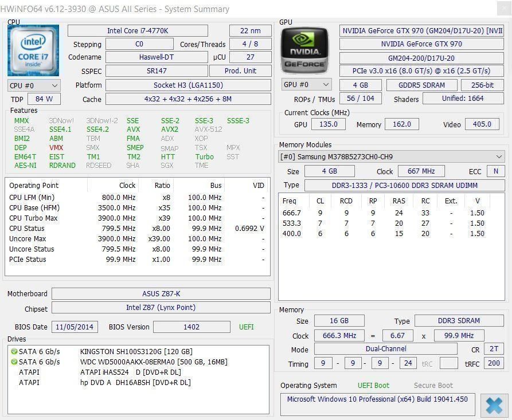Click the VID value 0.6992 V
This screenshot has height=420, width=512.
[249, 229]
